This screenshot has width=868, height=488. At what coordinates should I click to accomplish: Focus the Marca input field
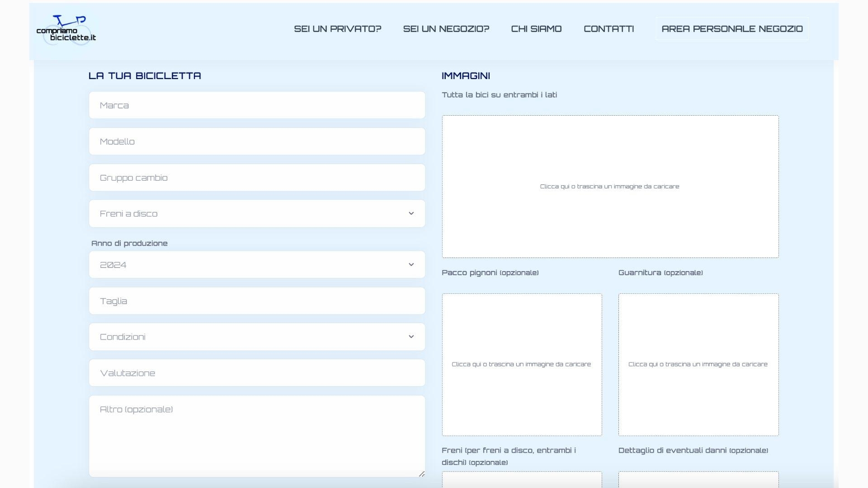257,105
